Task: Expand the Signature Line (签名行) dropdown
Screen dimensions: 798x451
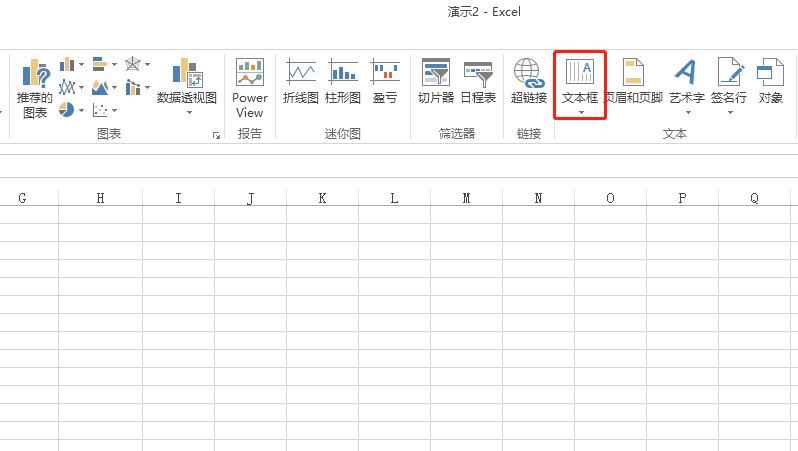Action: (729, 112)
